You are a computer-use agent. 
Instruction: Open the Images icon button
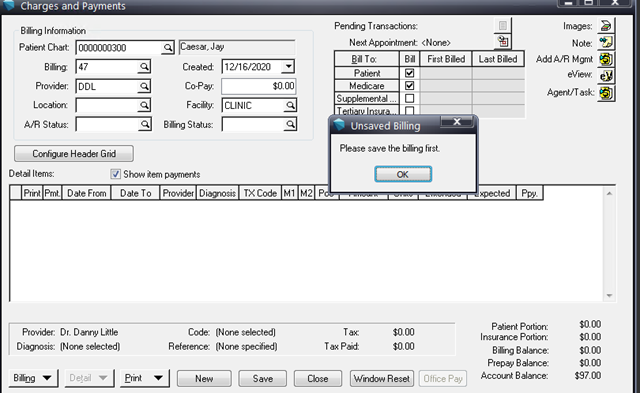tap(606, 26)
